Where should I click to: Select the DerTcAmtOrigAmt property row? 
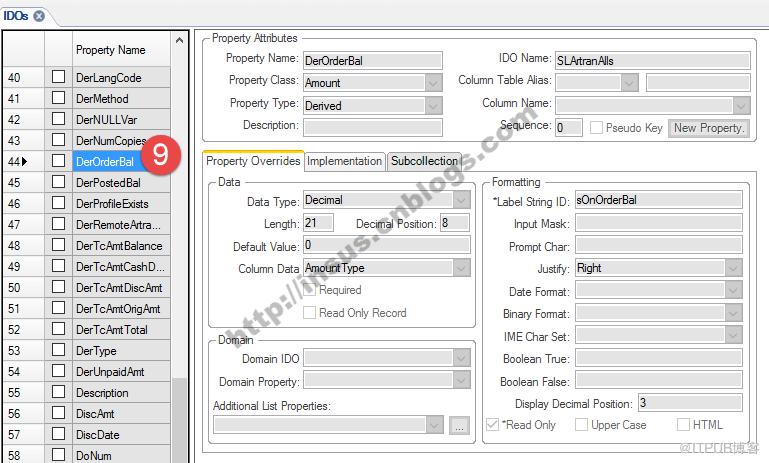click(121, 309)
